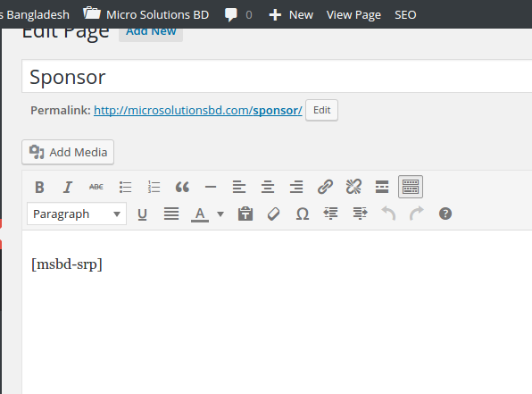Screen dimensions: 532x394
Task: Open the comments bubble in admin bar
Action: pyautogui.click(x=237, y=14)
